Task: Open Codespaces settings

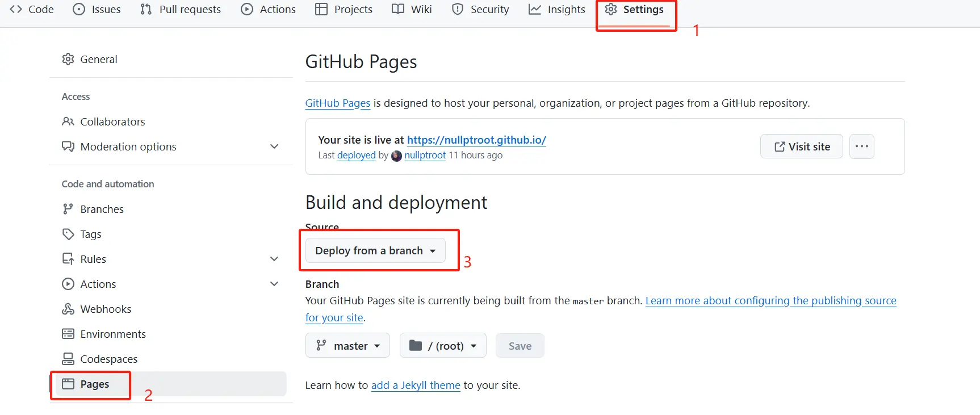Action: [170, 359]
